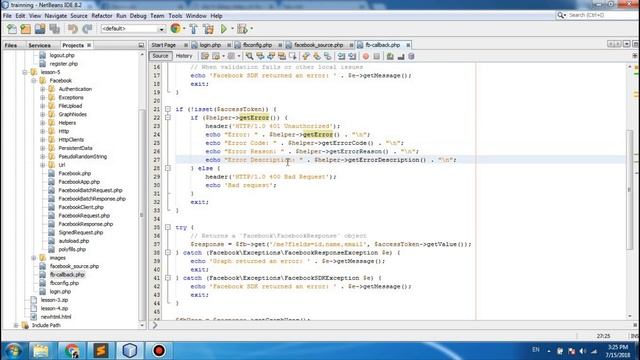Switch editor to History view
This screenshot has width=640, height=360.
pos(184,56)
